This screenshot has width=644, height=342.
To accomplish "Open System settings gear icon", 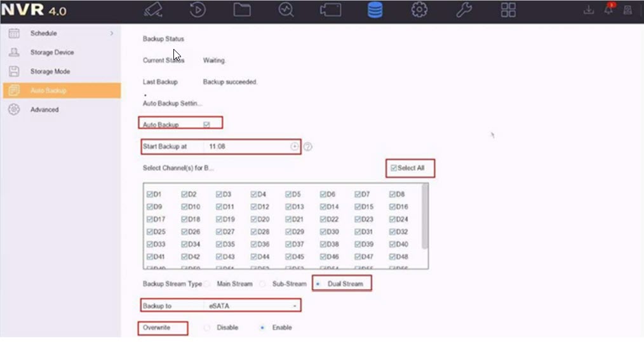I will 419,10.
